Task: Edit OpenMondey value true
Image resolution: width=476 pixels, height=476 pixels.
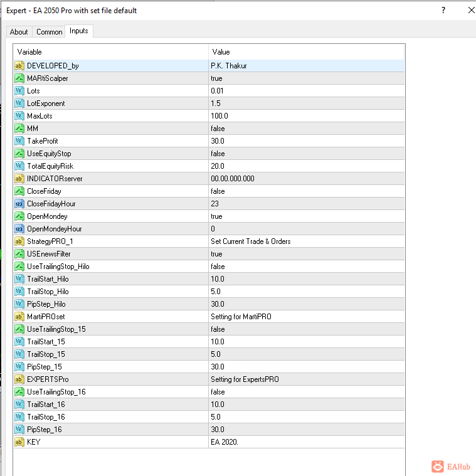Action: tap(306, 216)
